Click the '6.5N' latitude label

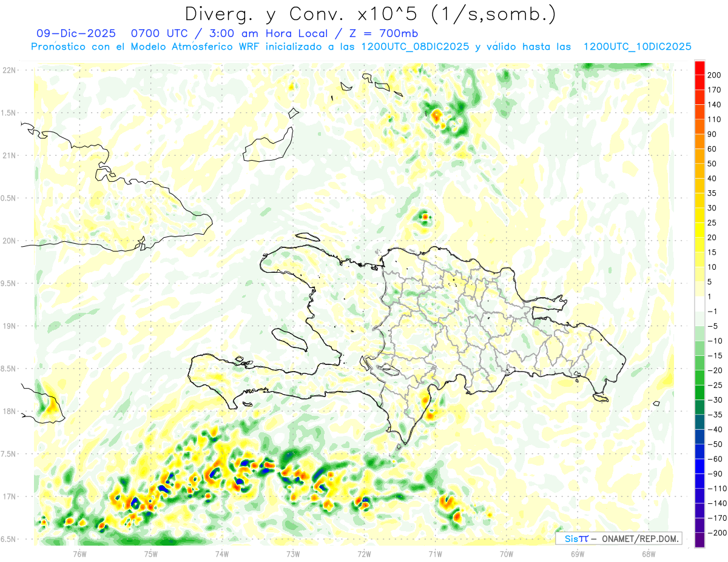coord(9,539)
